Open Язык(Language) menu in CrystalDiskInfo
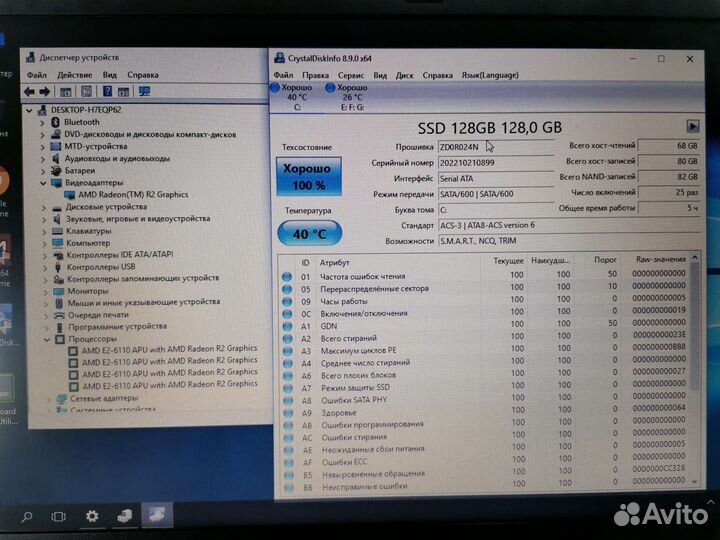The width and height of the screenshot is (720, 540). click(490, 75)
